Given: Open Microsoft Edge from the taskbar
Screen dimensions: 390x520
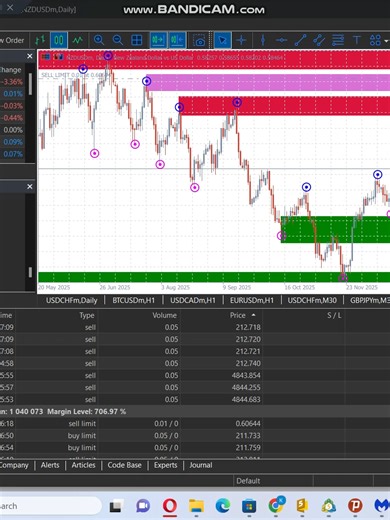Looking at the screenshot, I should tap(222, 506).
